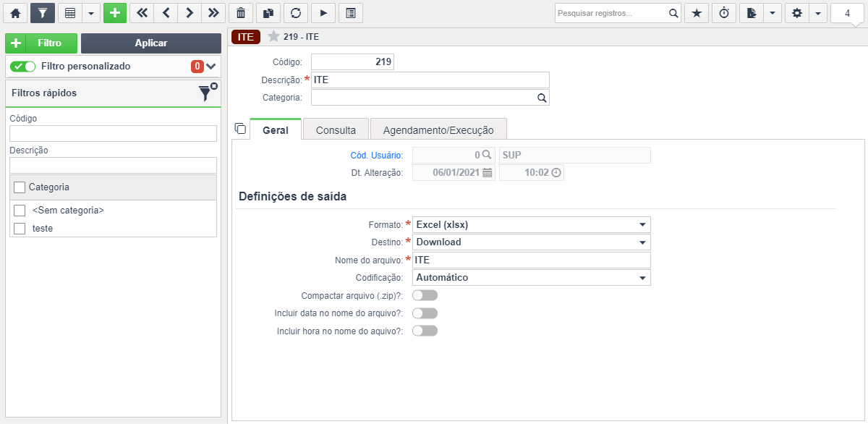Delete the record using the trash icon
This screenshot has height=424, width=868.
[x=242, y=12]
